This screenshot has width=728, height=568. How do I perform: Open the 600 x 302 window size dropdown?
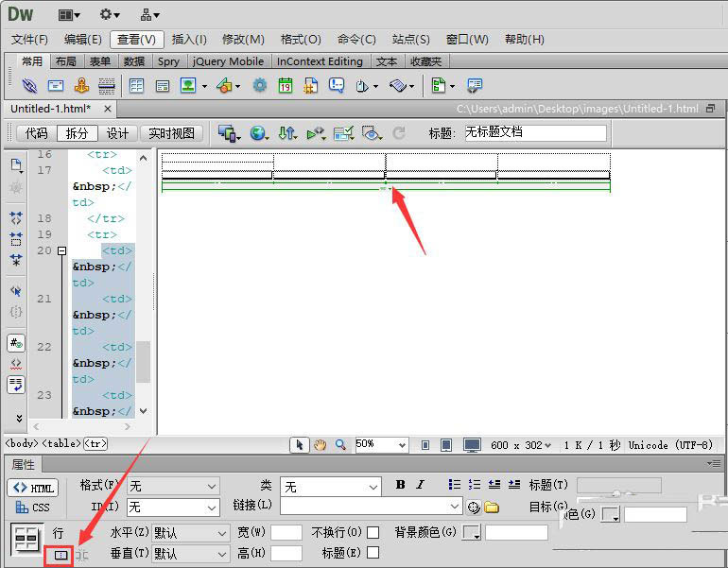[521, 445]
